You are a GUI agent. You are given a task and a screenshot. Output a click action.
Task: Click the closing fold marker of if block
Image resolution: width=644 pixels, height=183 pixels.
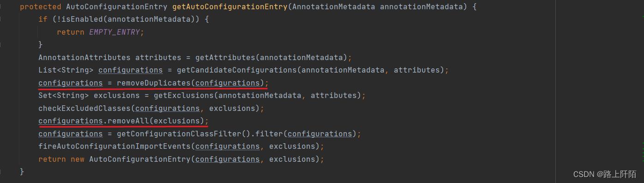coord(1,45)
